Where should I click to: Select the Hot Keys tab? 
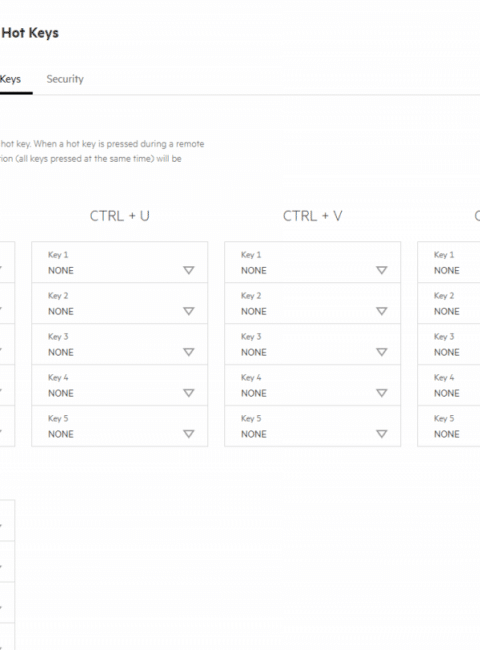point(10,79)
